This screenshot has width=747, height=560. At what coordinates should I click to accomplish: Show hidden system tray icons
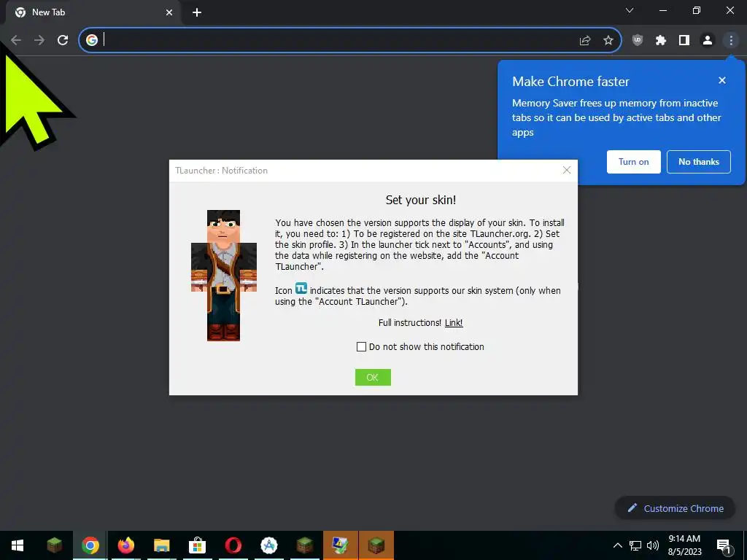tap(617, 545)
